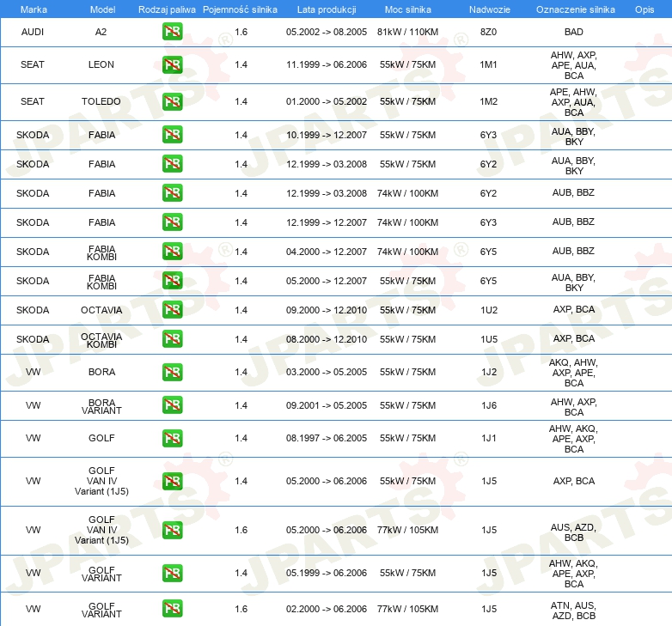Click the 1J6 body code cell
The image size is (672, 626).
tap(489, 405)
